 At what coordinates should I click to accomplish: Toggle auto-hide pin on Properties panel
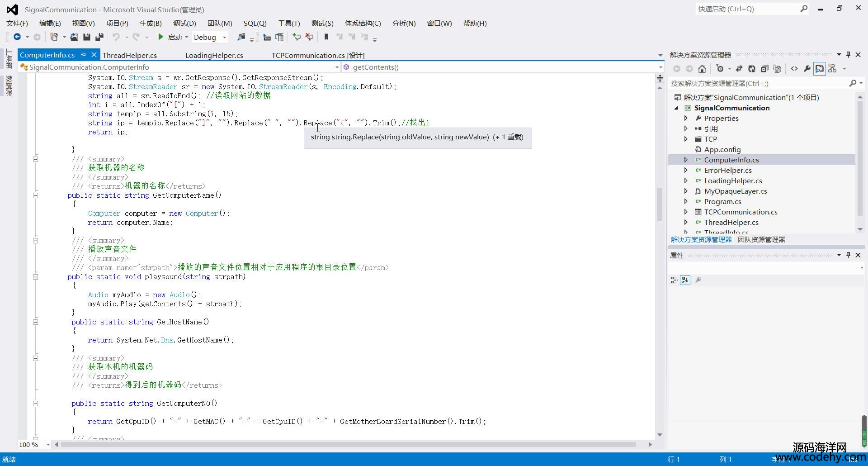coord(848,255)
